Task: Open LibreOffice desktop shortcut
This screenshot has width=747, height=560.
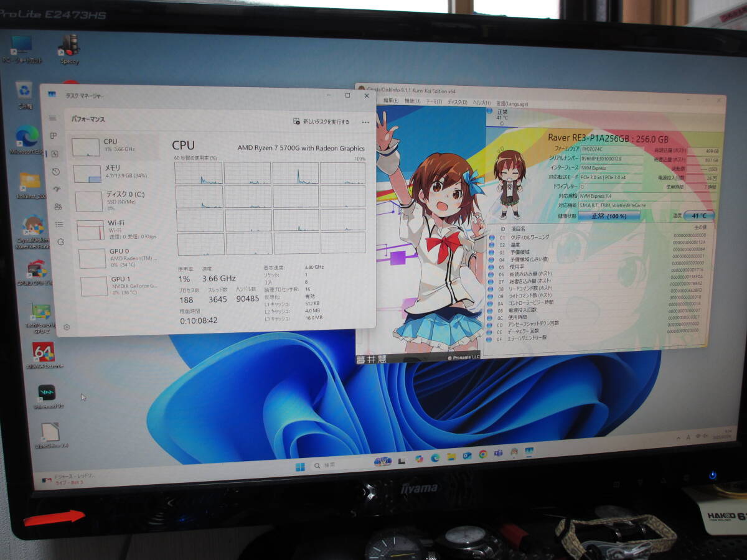Action: pos(52,436)
